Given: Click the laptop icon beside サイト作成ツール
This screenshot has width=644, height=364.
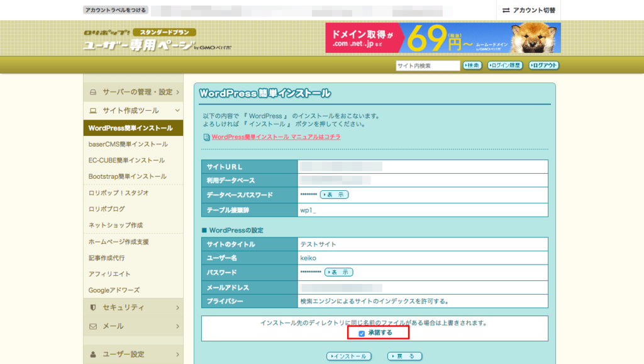Looking at the screenshot, I should (93, 111).
